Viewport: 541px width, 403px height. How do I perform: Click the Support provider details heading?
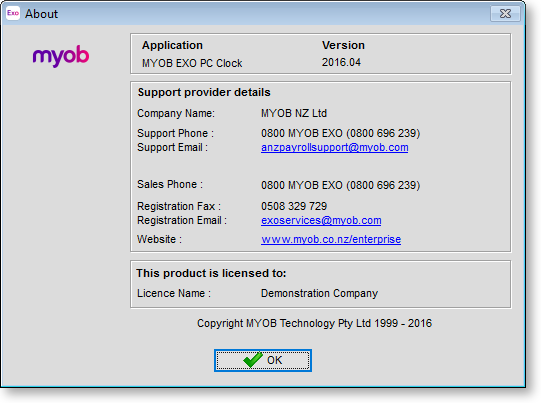pyautogui.click(x=204, y=92)
